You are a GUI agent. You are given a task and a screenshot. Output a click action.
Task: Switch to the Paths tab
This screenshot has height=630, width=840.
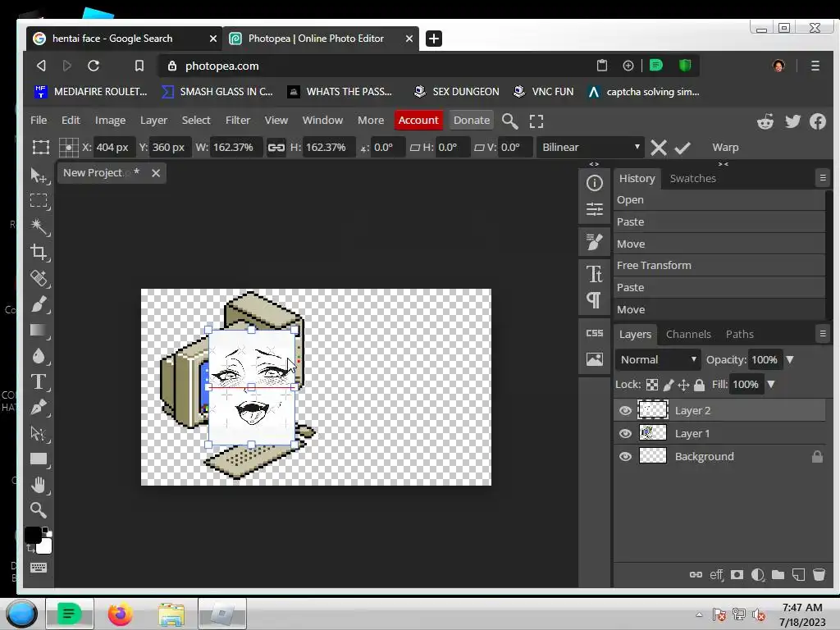point(739,335)
